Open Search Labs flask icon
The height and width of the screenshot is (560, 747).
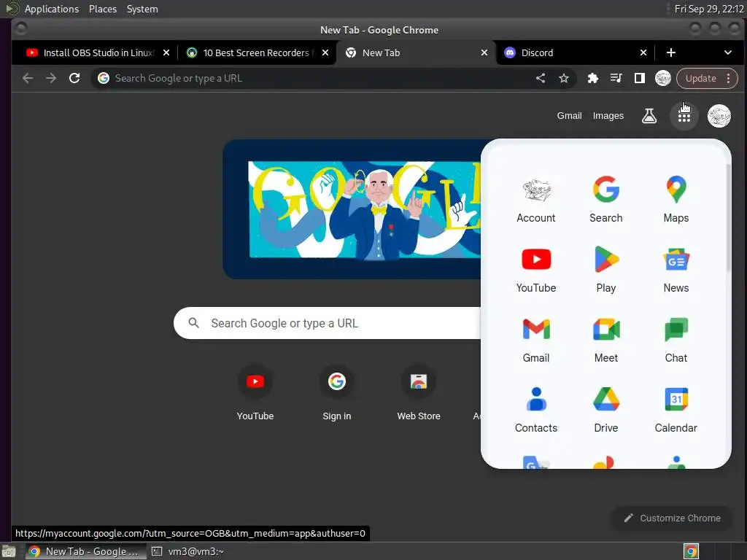pos(649,116)
